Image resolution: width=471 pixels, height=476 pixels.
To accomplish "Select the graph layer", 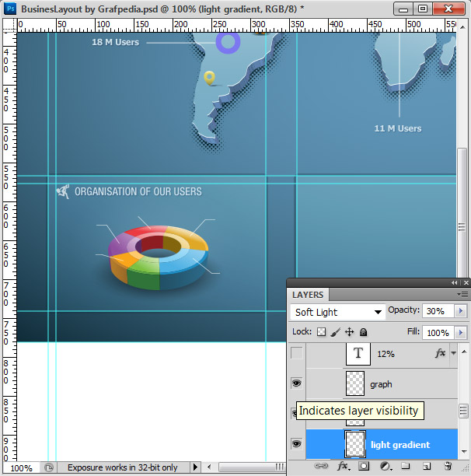I will 382,384.
